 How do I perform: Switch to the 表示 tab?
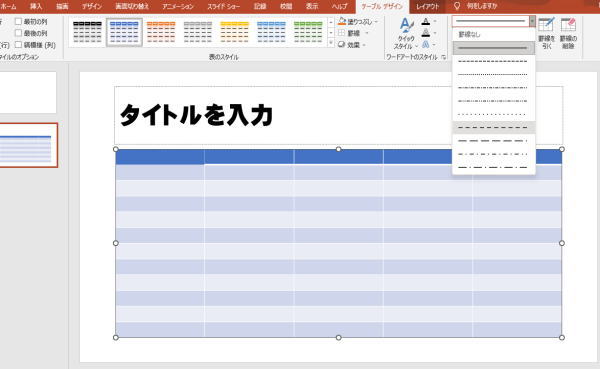click(312, 7)
